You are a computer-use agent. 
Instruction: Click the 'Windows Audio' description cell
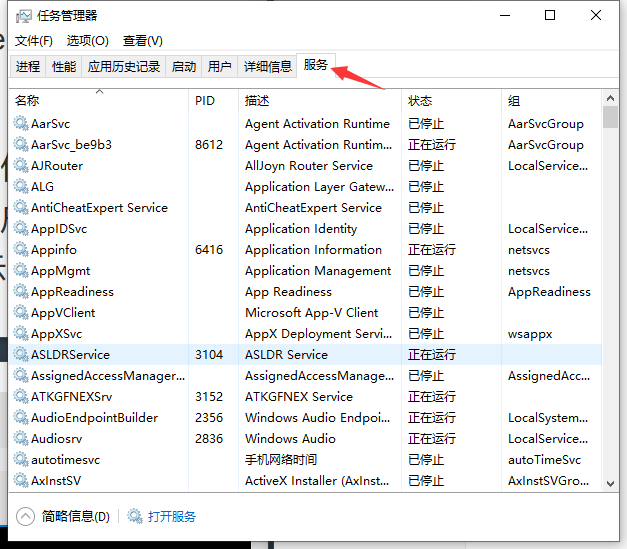point(290,438)
